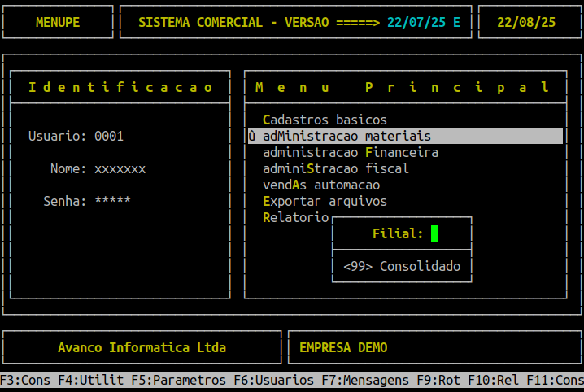Select Cadastros basicos menu option
This screenshot has height=392, width=584.
325,120
